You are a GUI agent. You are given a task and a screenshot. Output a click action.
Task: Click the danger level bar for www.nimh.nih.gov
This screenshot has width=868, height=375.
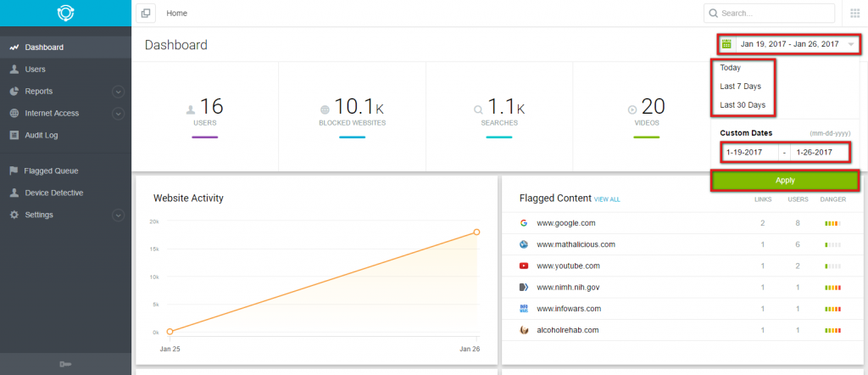point(832,288)
